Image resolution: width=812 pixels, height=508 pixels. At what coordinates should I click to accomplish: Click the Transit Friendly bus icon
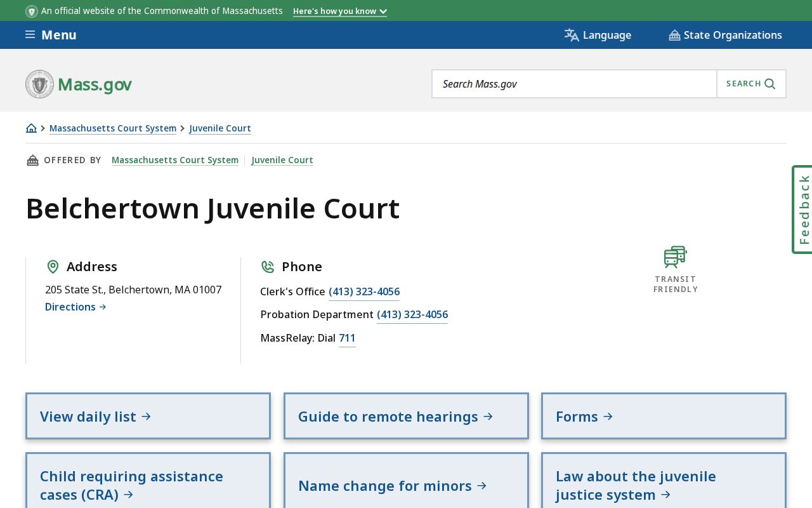point(676,257)
